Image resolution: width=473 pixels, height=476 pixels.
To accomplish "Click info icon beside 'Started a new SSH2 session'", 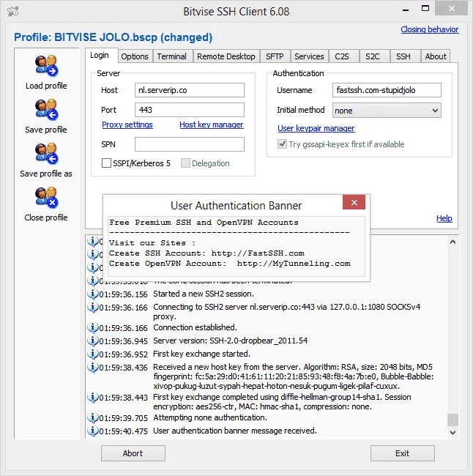I will click(x=92, y=294).
